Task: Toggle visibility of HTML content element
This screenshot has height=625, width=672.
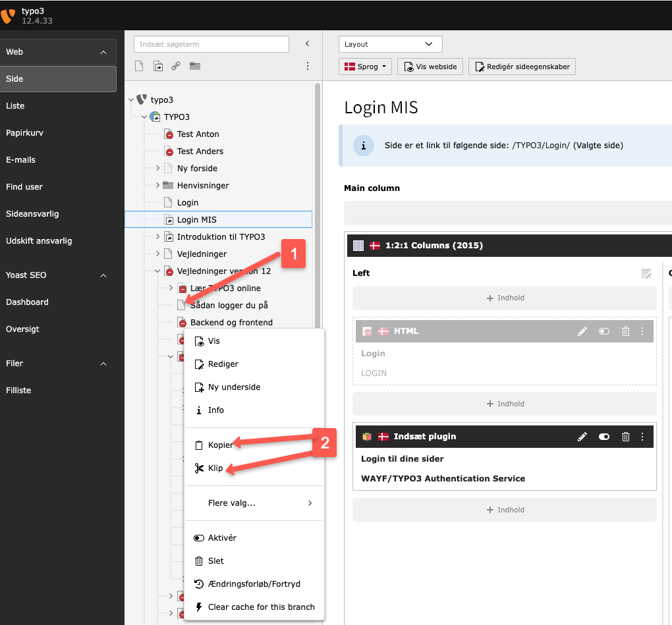Action: [x=603, y=331]
